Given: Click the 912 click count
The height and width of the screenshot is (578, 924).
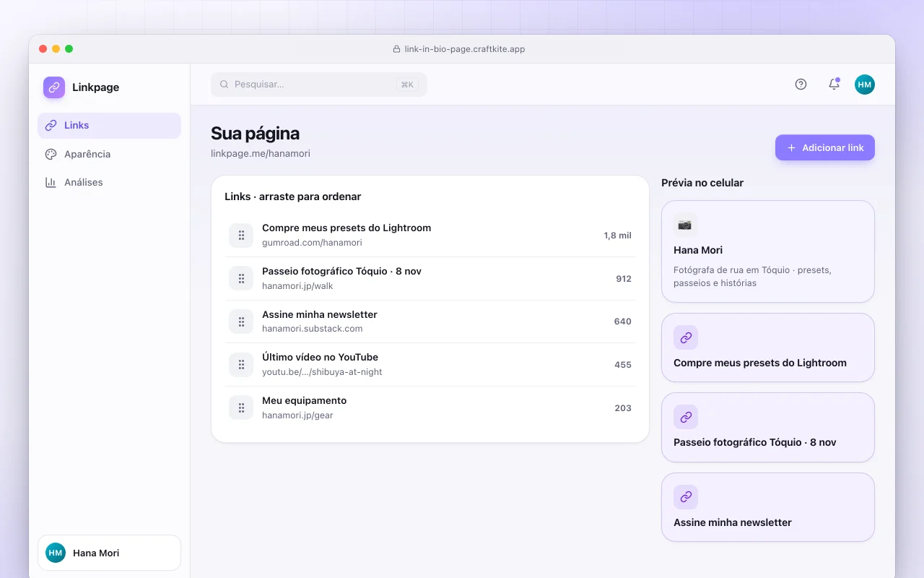Looking at the screenshot, I should 624,279.
